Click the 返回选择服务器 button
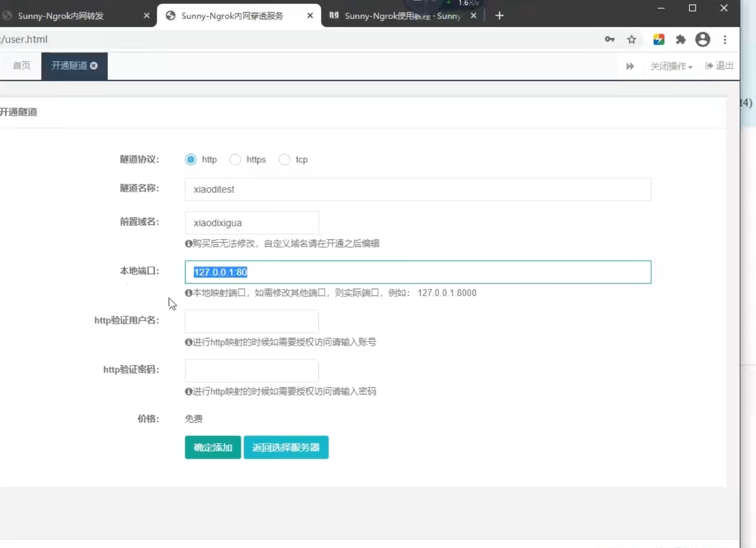 (x=286, y=448)
